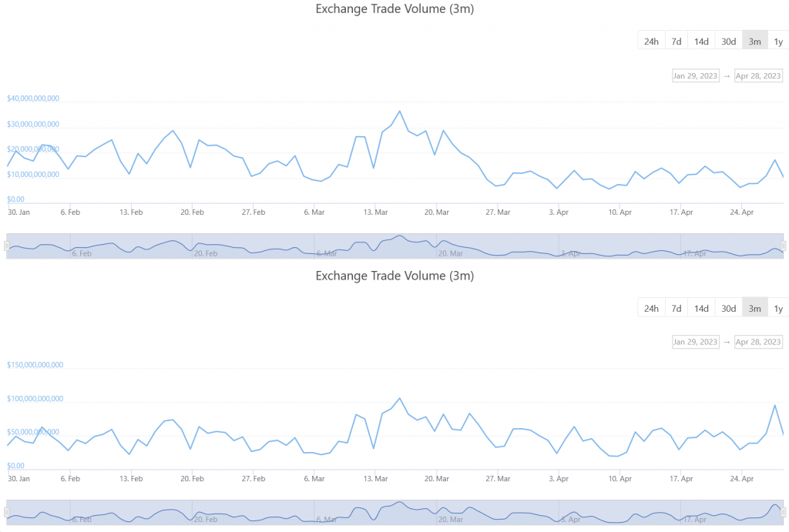This screenshot has width=789, height=532.
Task: Choose 1y range on lower chart
Action: point(778,309)
